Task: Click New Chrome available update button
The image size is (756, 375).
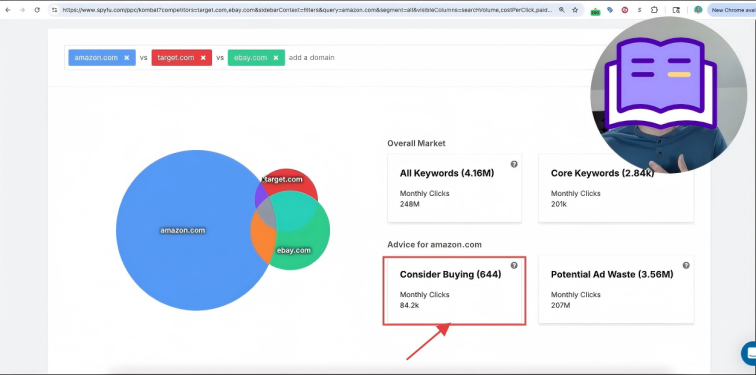Action: (732, 10)
